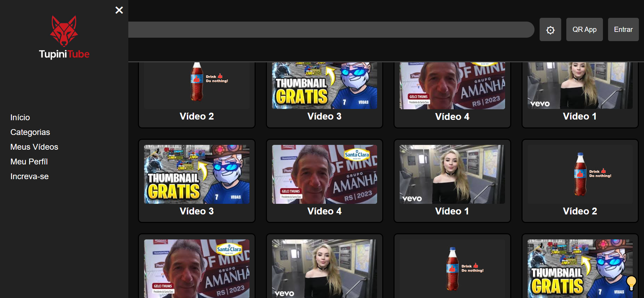The height and width of the screenshot is (298, 644).
Task: Open the Meu Perfil menu item
Action: pos(29,162)
